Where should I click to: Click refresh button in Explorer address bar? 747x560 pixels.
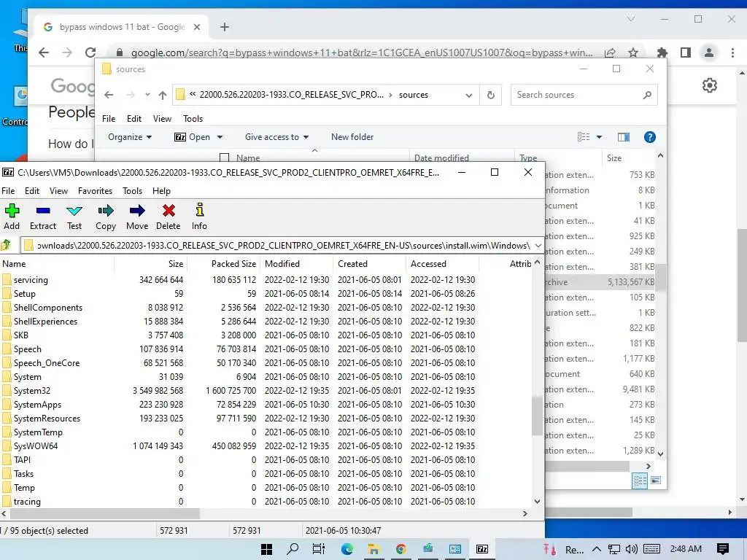491,95
